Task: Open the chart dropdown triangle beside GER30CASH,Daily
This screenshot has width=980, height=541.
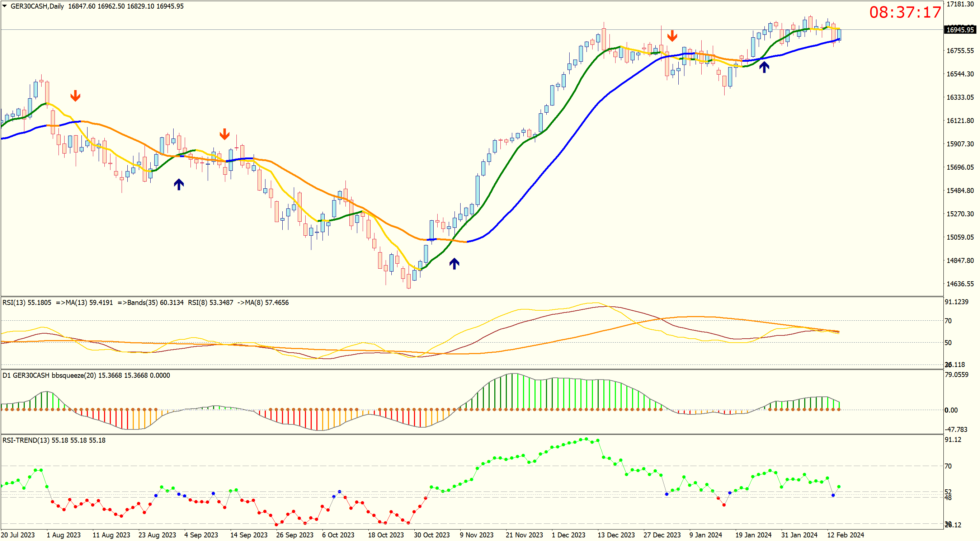Action: [x=5, y=6]
